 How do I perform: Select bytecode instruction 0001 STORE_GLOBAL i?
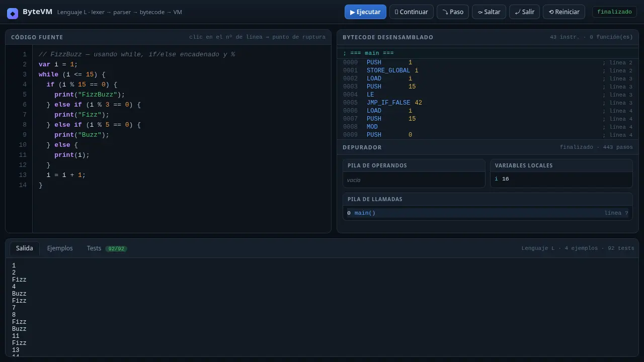coord(488,71)
